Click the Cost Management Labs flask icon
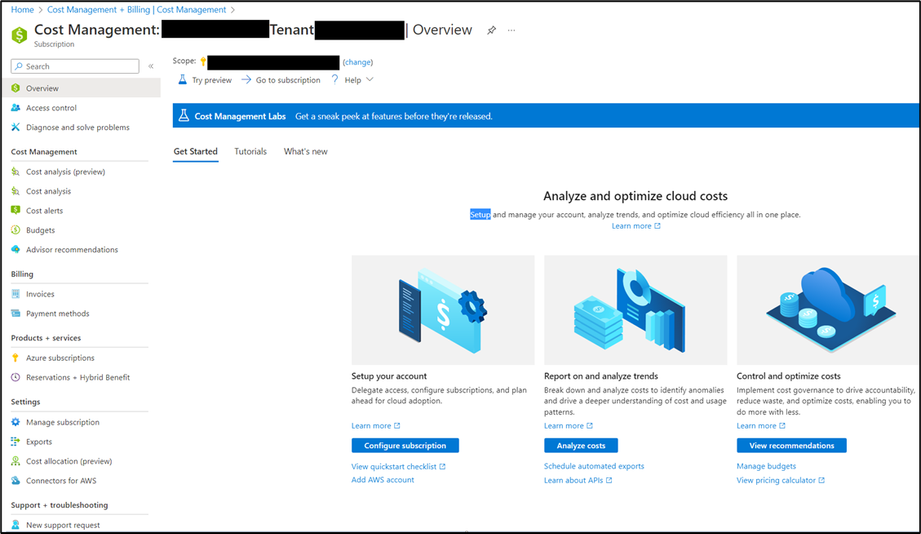This screenshot has width=921, height=534. coord(184,116)
